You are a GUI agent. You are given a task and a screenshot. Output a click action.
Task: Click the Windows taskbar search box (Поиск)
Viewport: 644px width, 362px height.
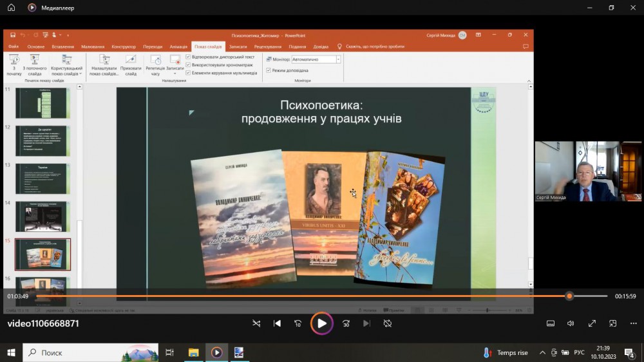tap(90, 352)
